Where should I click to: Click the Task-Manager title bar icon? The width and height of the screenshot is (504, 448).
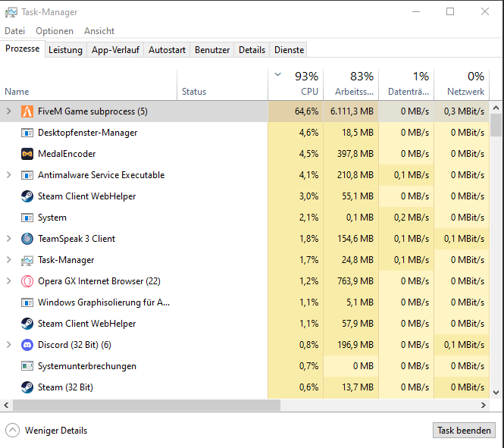[x=11, y=12]
